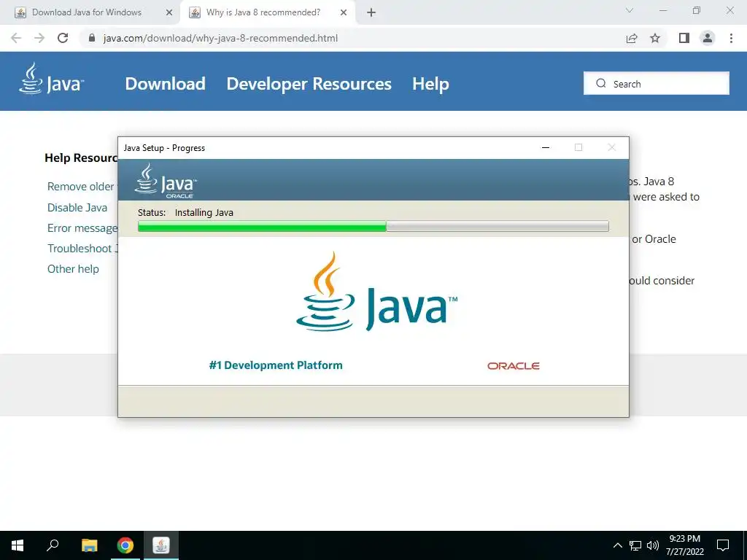Share this page via share icon

pos(632,38)
